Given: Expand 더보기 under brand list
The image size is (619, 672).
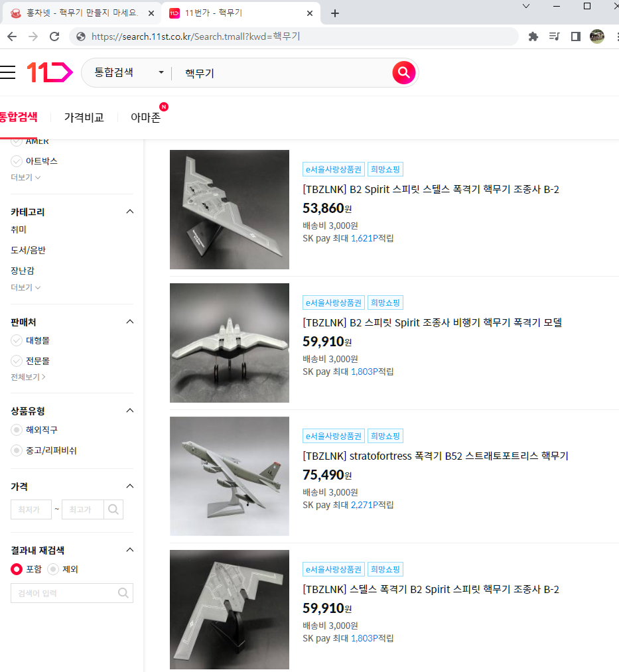Looking at the screenshot, I should (x=26, y=177).
